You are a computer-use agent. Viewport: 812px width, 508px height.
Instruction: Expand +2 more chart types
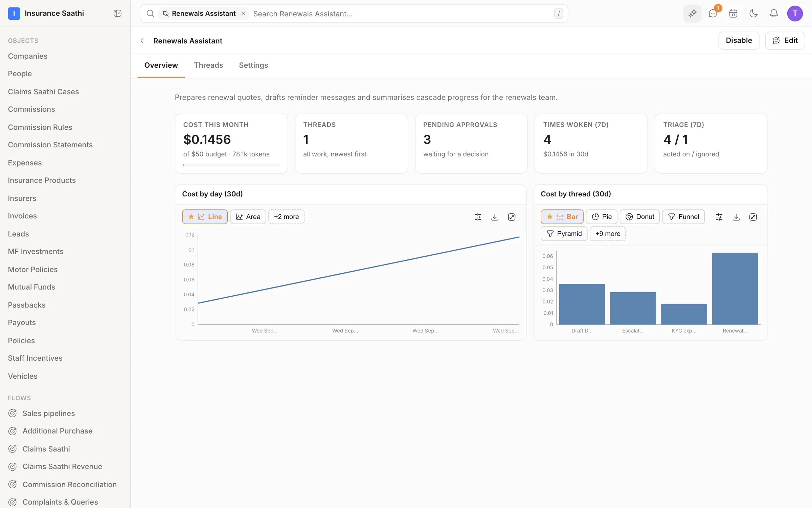(286, 217)
